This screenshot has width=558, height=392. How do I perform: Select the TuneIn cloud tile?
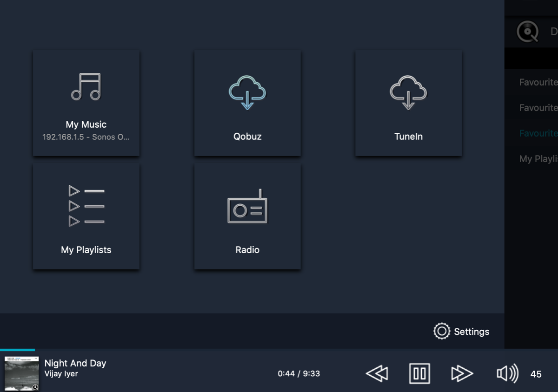[x=408, y=103]
